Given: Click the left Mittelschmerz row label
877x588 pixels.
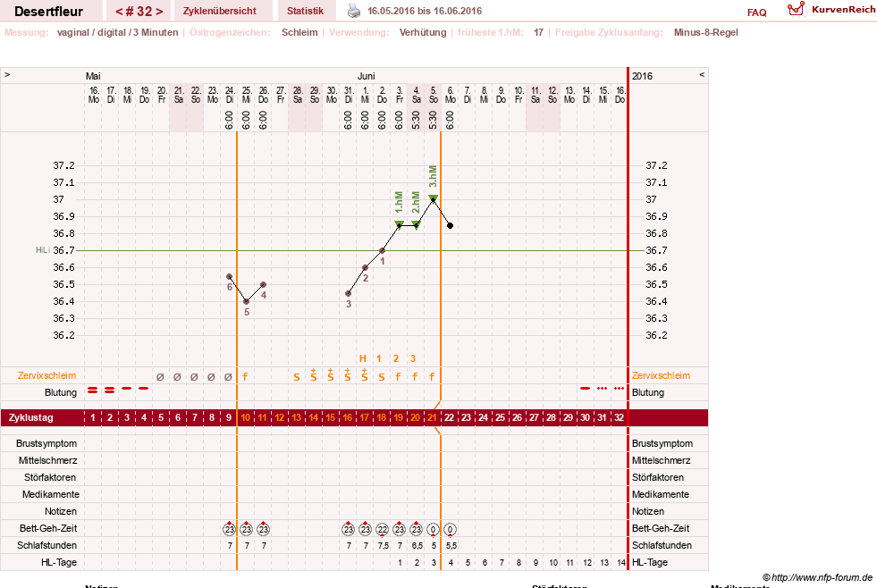Looking at the screenshot, I should pos(47,460).
